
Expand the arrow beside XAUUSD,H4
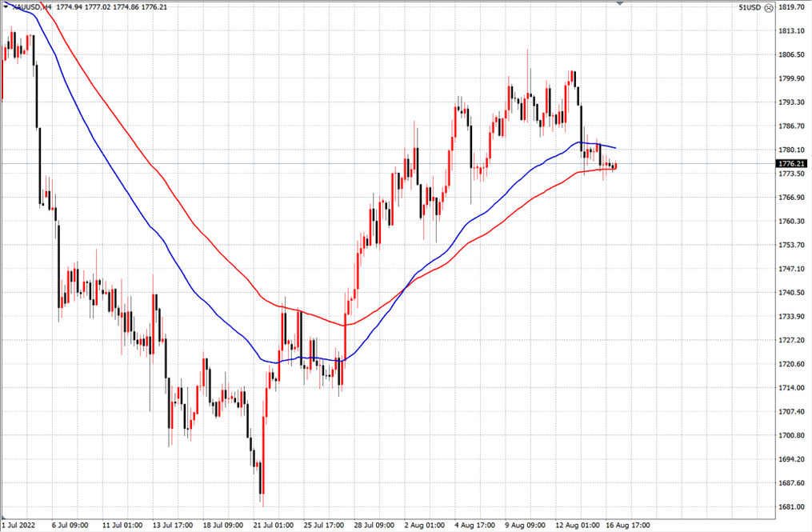(x=5, y=7)
